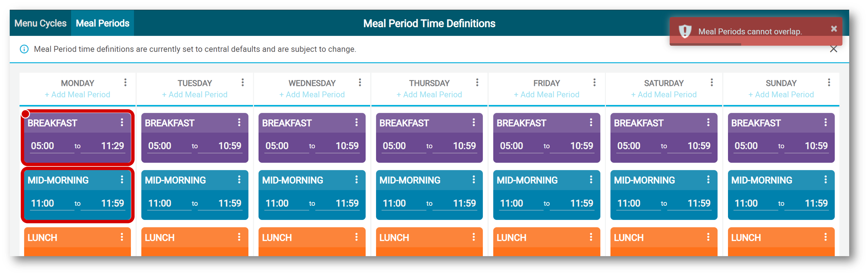The image size is (868, 275).
Task: Open Friday column options menu
Action: tap(594, 82)
